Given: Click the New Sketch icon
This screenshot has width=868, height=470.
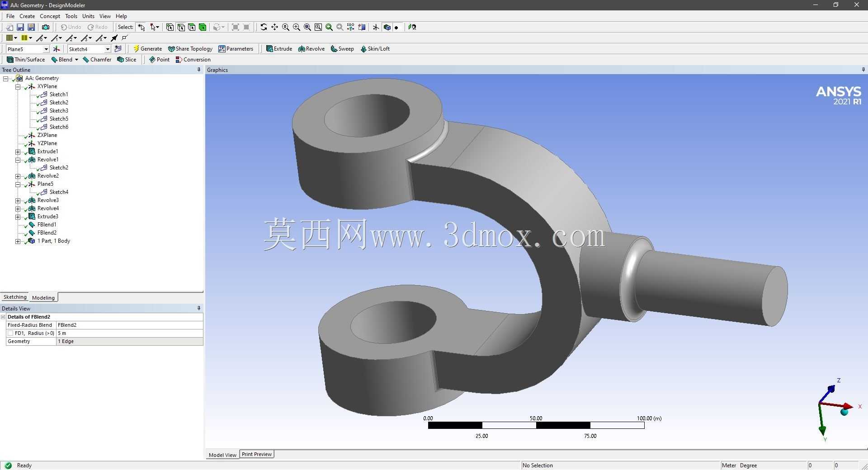Looking at the screenshot, I should [118, 49].
